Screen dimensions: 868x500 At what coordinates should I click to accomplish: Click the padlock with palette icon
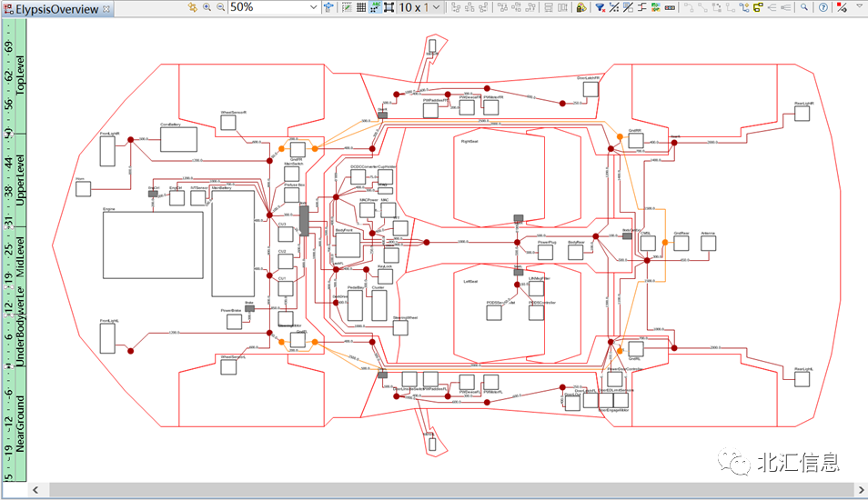581,7
